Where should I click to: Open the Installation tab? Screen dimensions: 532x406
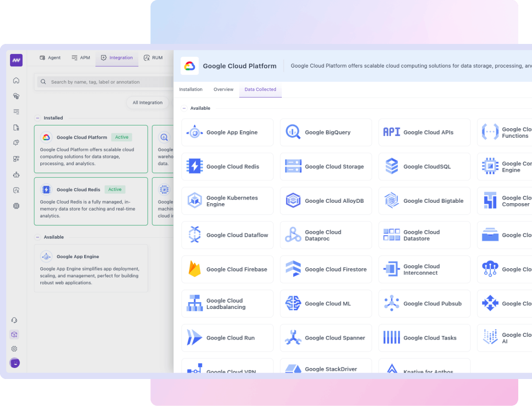click(x=191, y=89)
